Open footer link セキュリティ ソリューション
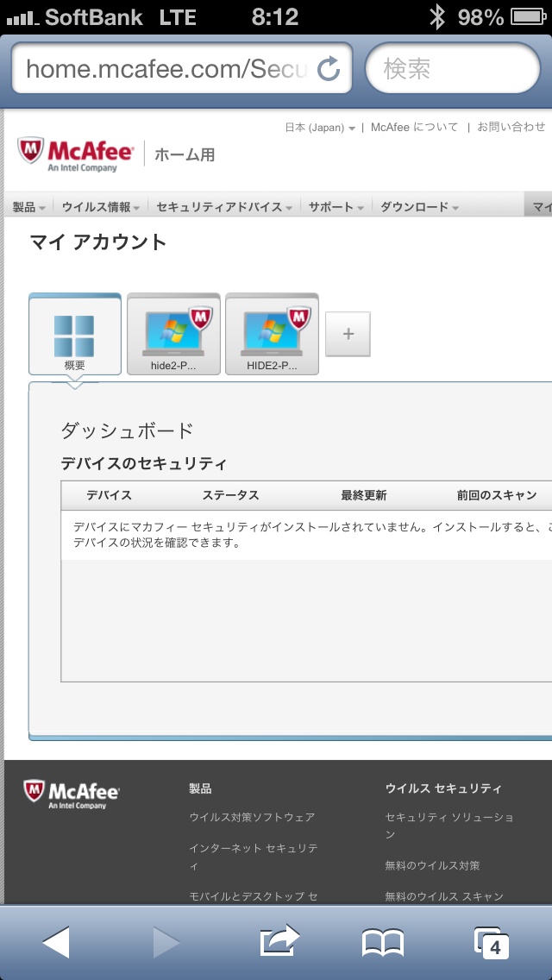The width and height of the screenshot is (552, 980). 449,826
